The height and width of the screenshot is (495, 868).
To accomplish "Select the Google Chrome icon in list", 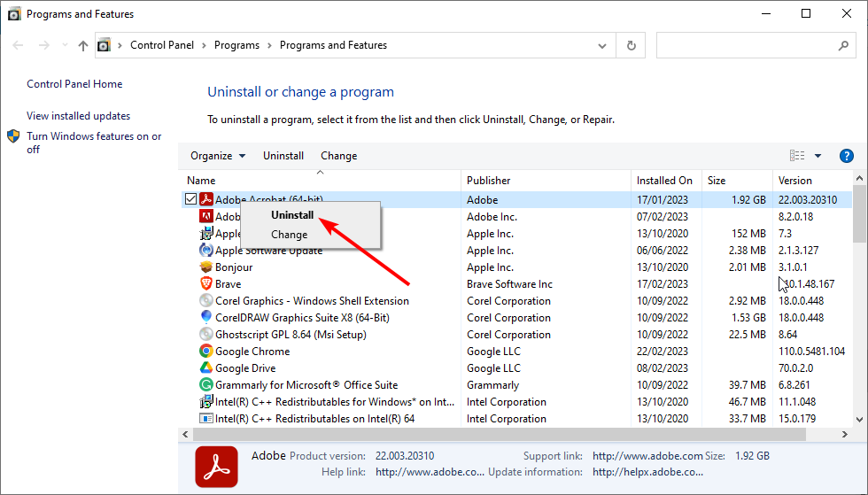I will tap(205, 351).
